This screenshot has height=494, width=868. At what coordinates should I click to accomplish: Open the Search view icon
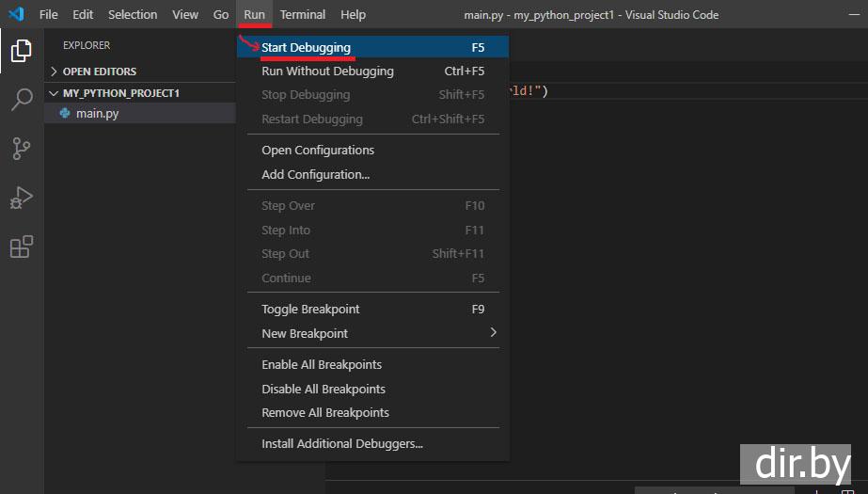(x=21, y=100)
